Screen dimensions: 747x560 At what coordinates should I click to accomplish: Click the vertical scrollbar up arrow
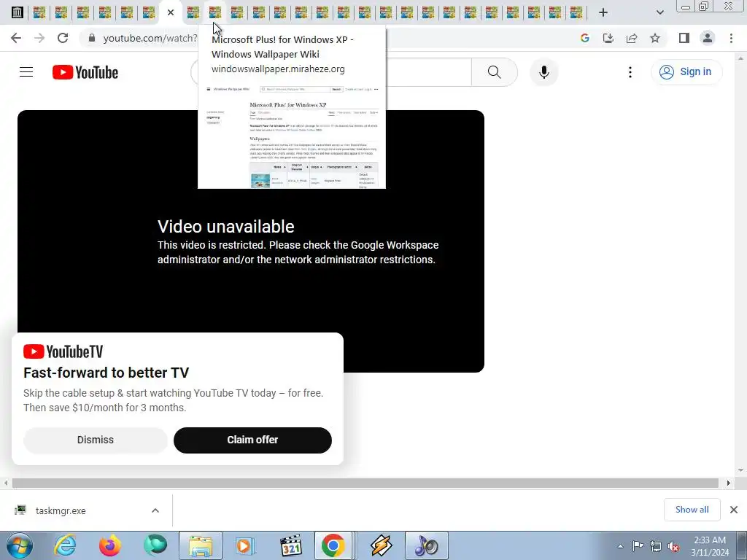click(741, 58)
